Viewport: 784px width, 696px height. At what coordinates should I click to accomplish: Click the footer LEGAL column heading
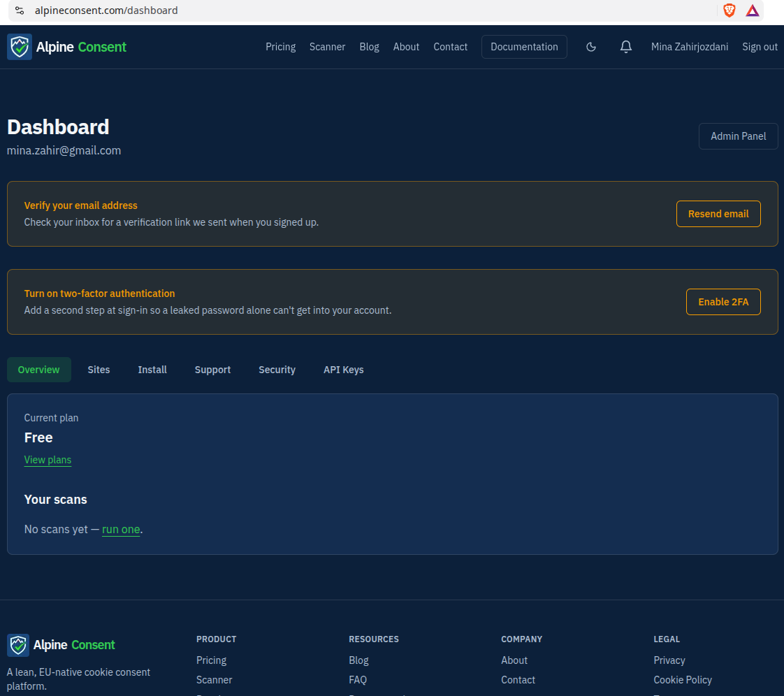point(667,639)
